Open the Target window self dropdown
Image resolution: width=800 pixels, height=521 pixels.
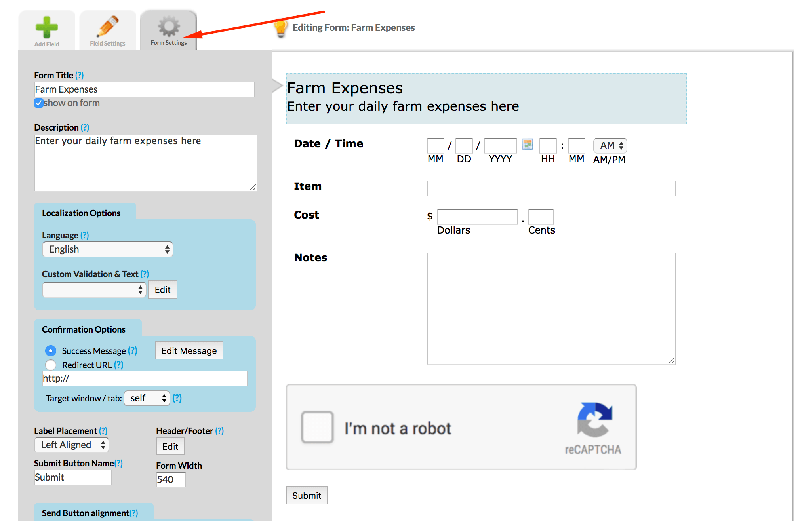(x=147, y=398)
